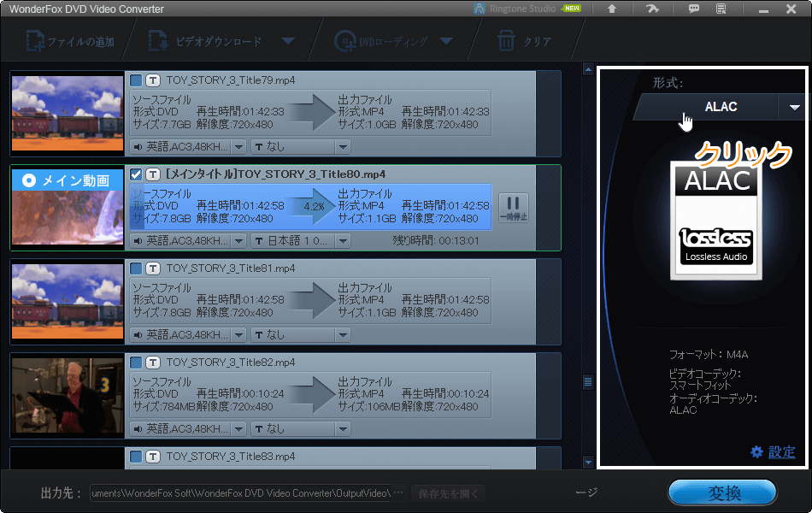Open the feedback speech bubble icon

[x=693, y=9]
